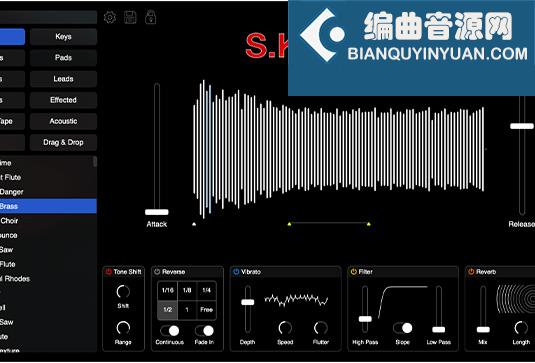Click the padlock lock icon

click(150, 17)
